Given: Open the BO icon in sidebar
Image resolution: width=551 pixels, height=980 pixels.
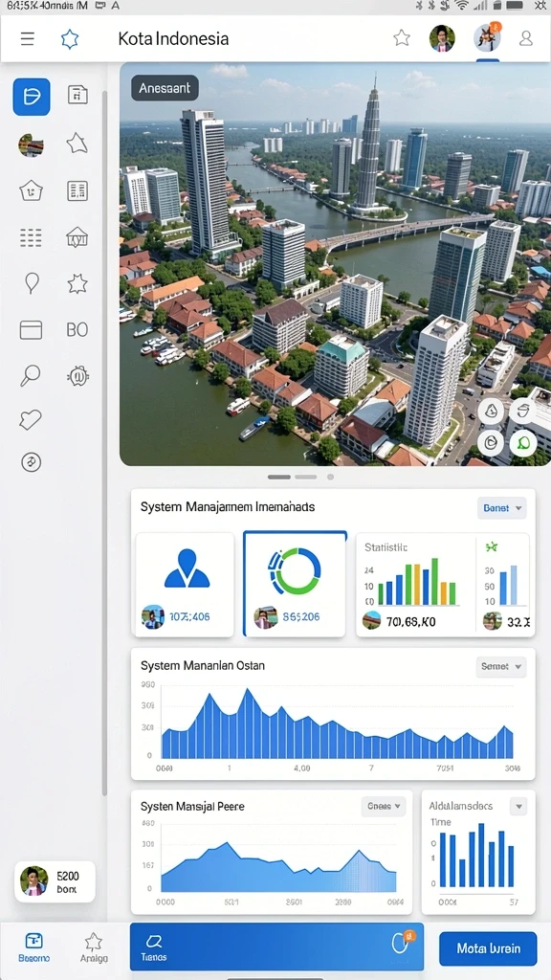Looking at the screenshot, I should (77, 329).
